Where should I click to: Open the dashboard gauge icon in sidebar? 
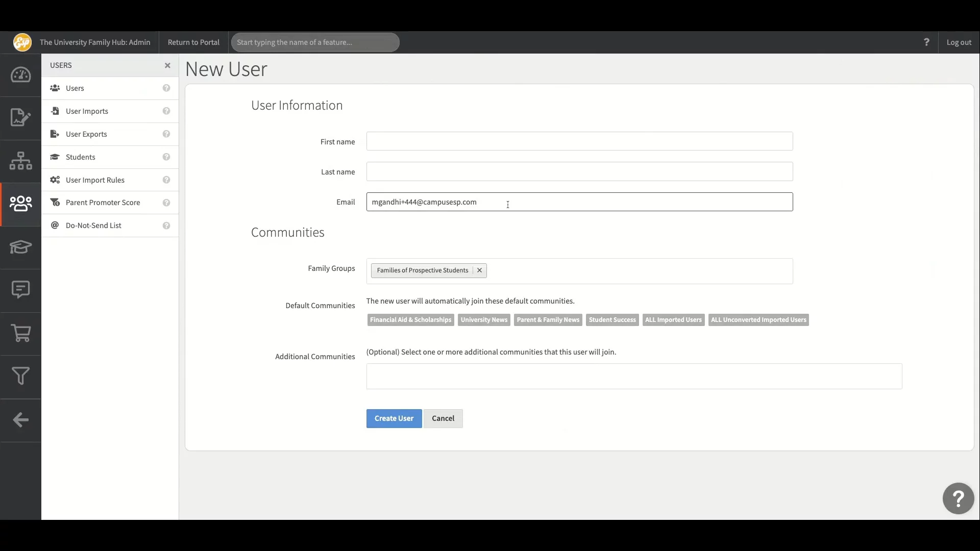(20, 75)
